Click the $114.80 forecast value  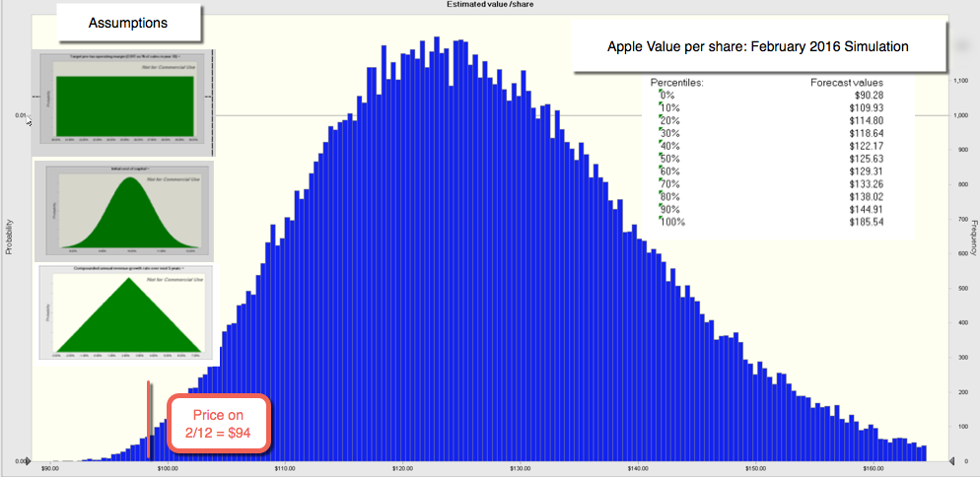pyautogui.click(x=867, y=120)
